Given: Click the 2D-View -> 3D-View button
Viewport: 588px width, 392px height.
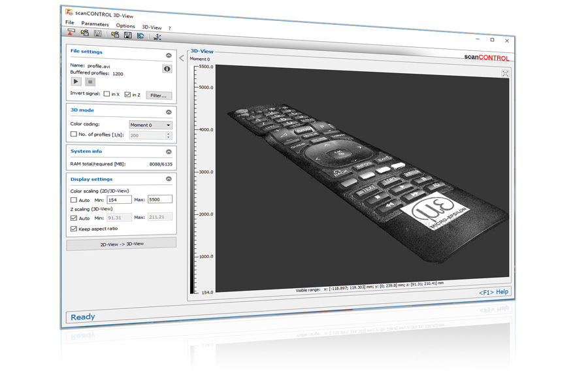Looking at the screenshot, I should click(x=122, y=244).
